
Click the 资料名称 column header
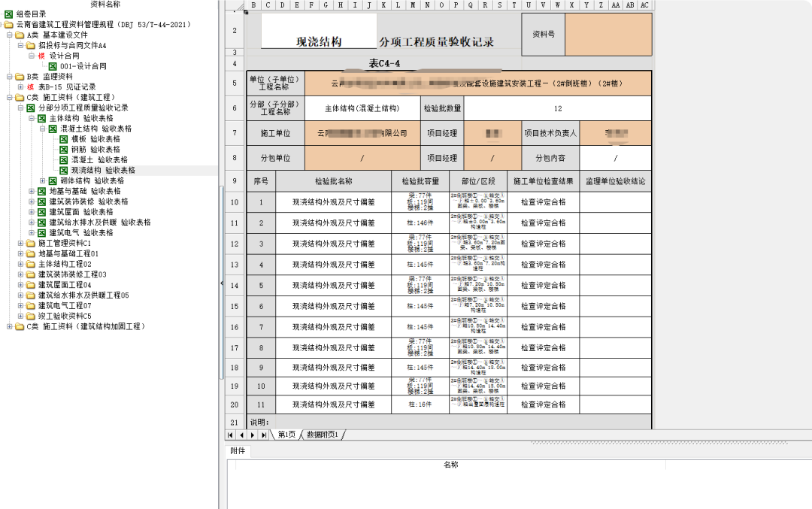pos(105,5)
